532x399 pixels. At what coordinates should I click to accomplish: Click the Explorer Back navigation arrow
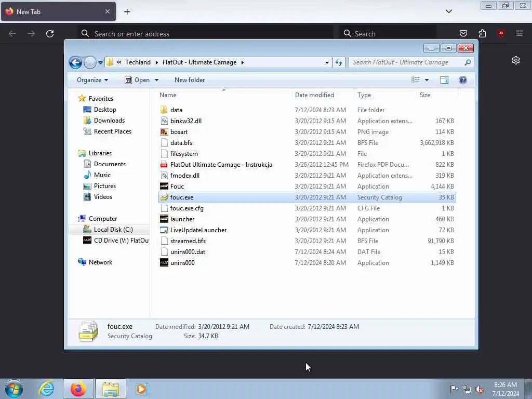(75, 62)
